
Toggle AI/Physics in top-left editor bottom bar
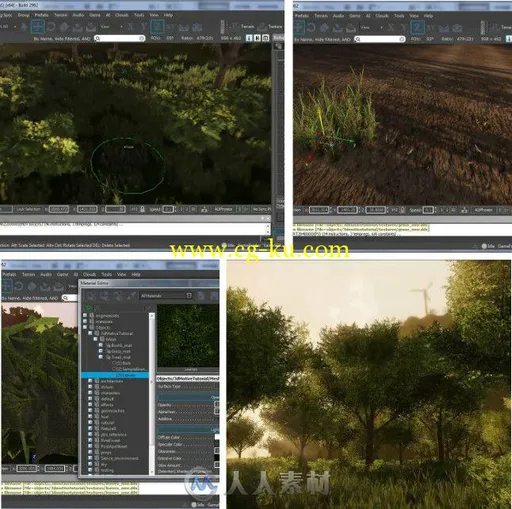[223, 209]
